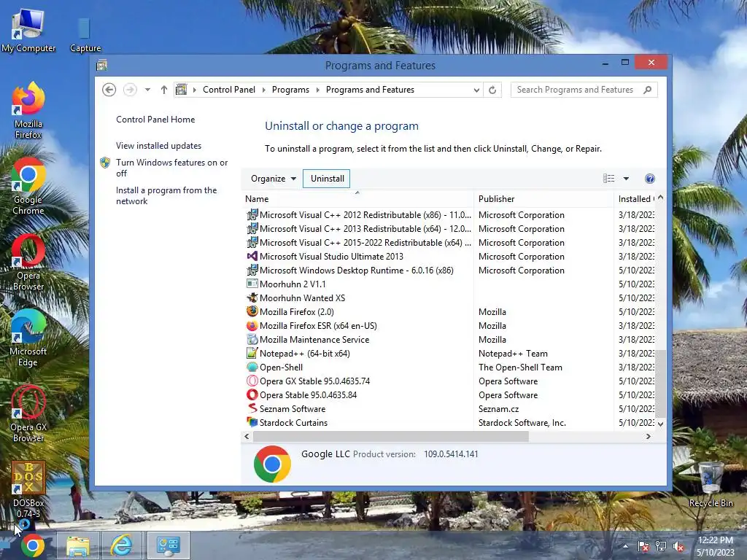Select the Mozilla Firefox (2.0) icon
This screenshot has width=747, height=560.
tap(252, 311)
